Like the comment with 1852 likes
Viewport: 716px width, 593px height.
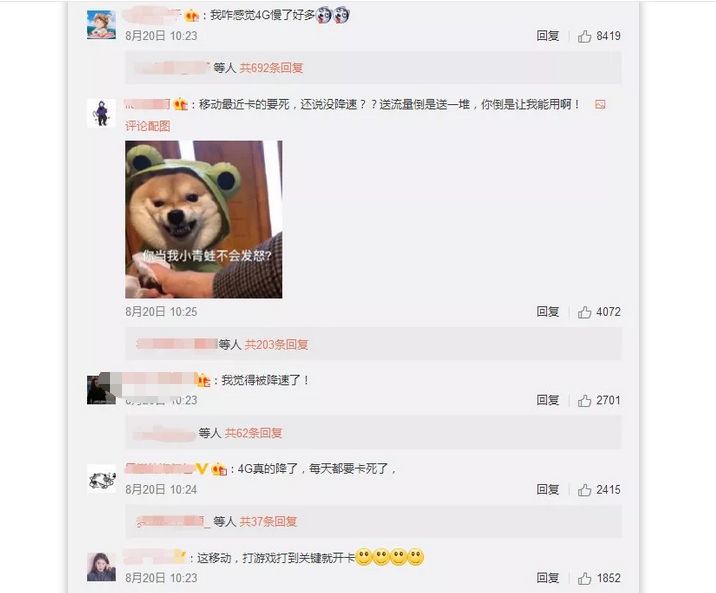click(x=584, y=578)
